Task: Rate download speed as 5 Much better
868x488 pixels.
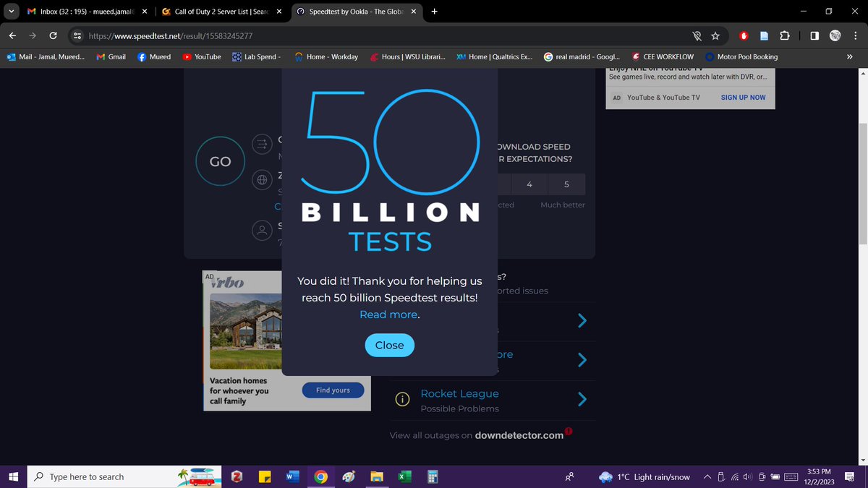Action: click(566, 184)
